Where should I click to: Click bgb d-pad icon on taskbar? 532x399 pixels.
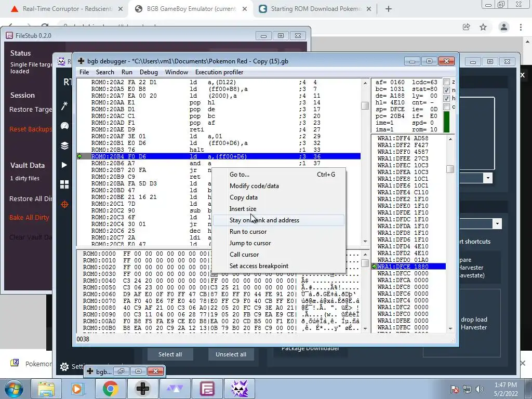(x=142, y=389)
